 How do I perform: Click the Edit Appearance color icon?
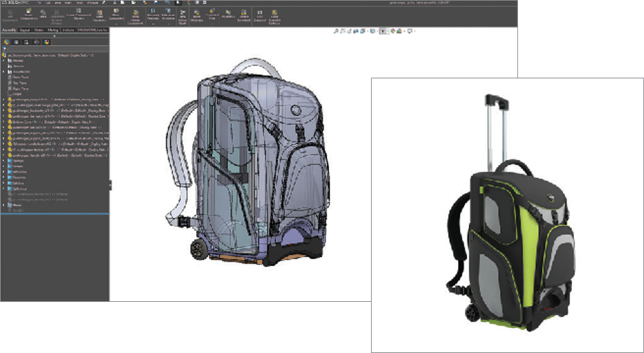(393, 31)
